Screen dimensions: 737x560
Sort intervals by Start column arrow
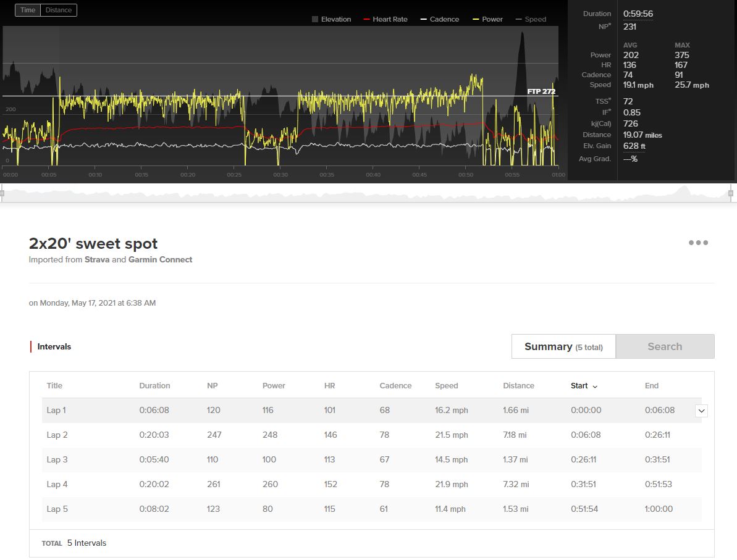pyautogui.click(x=595, y=386)
